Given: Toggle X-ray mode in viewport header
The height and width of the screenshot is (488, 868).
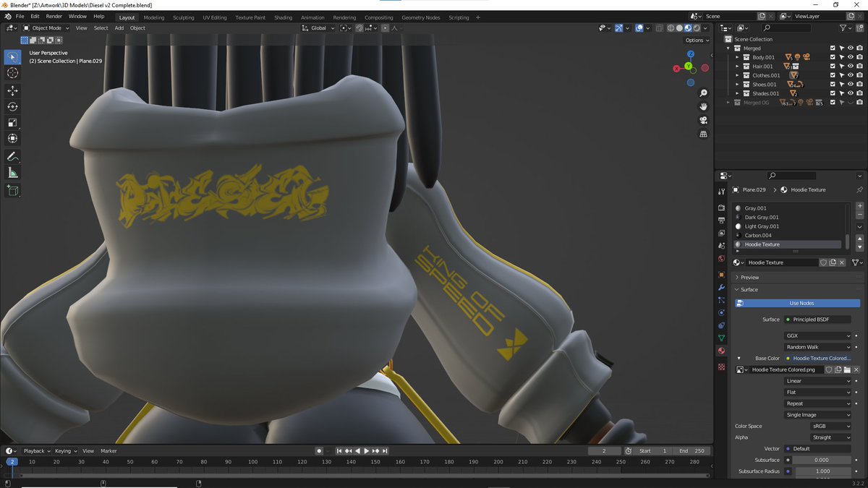Looking at the screenshot, I should tap(659, 28).
